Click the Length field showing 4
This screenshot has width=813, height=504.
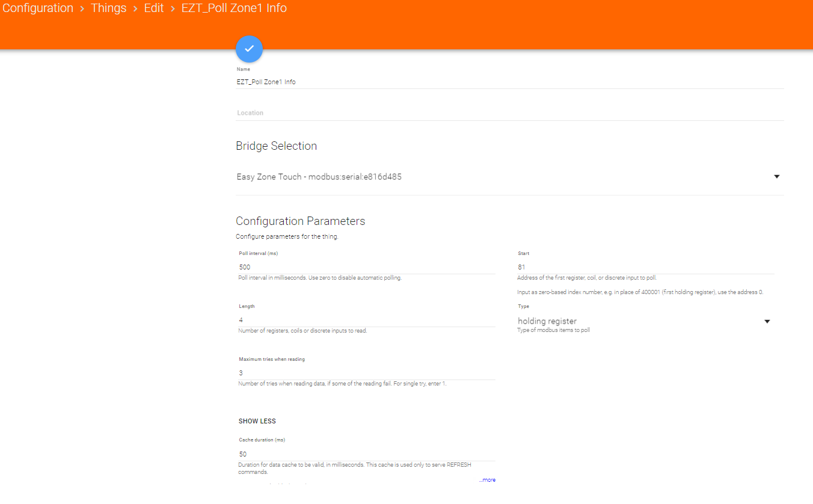(x=366, y=320)
